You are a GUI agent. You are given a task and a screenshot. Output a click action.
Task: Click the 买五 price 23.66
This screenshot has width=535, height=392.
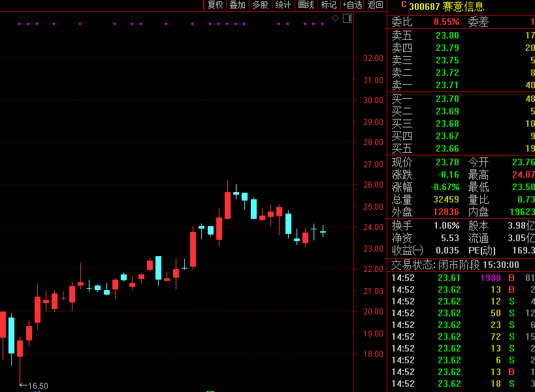click(x=447, y=148)
